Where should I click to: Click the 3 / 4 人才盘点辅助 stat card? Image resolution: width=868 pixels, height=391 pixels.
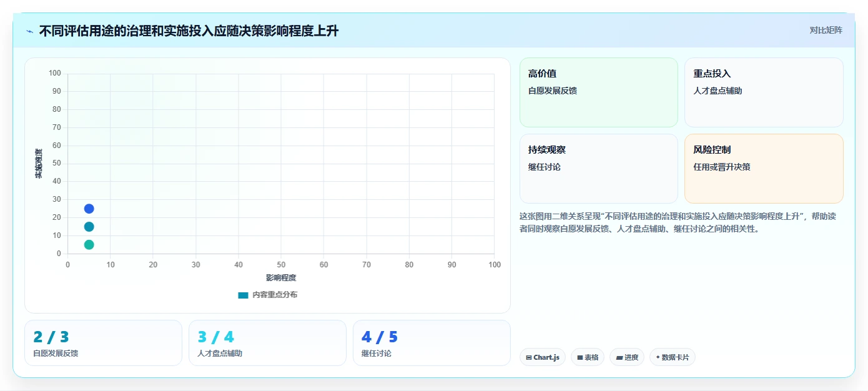tap(267, 343)
